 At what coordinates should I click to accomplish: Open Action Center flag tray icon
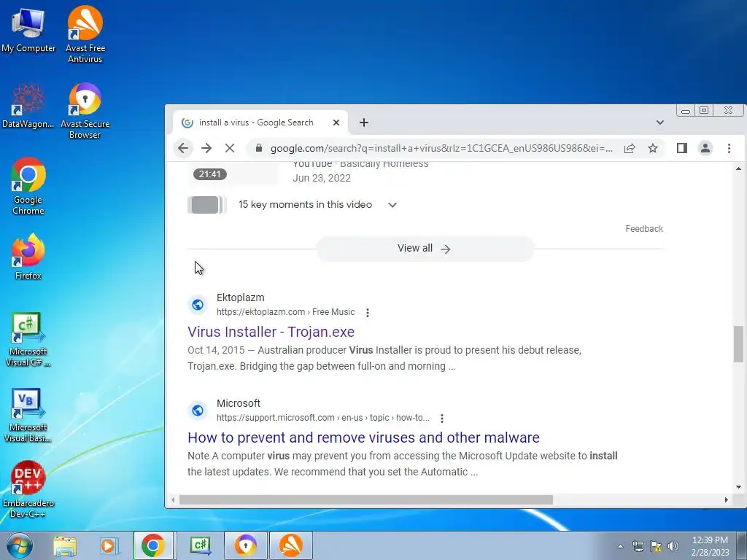656,546
